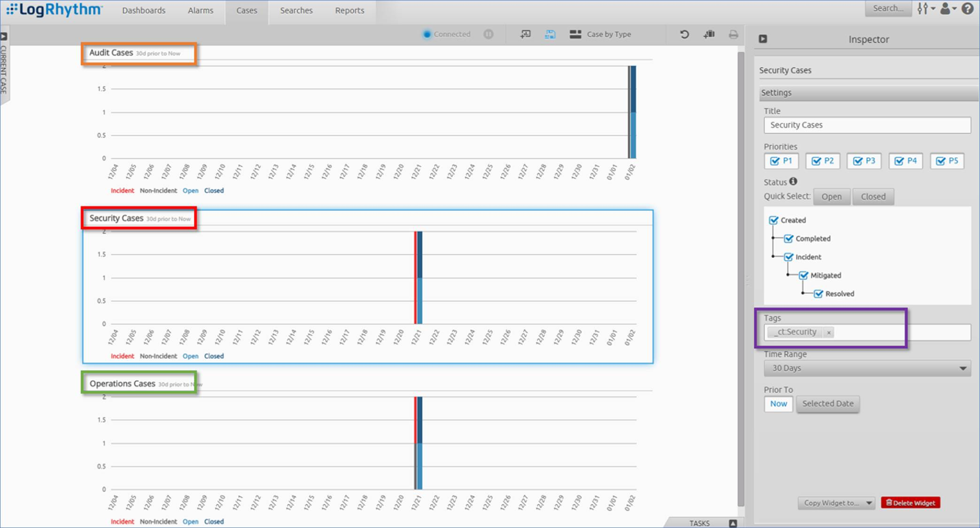Viewport: 980px width, 528px height.
Task: Click the blue save dashboard layout icon
Action: tap(550, 34)
